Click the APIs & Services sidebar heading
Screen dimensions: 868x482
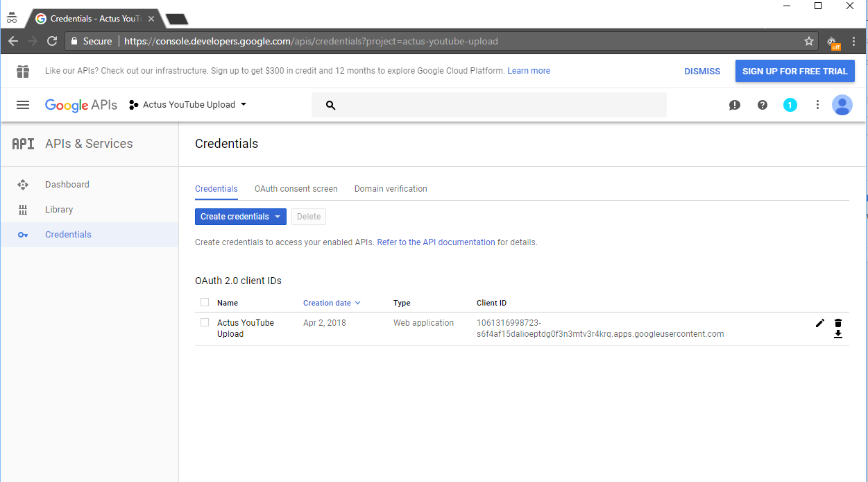tap(89, 144)
